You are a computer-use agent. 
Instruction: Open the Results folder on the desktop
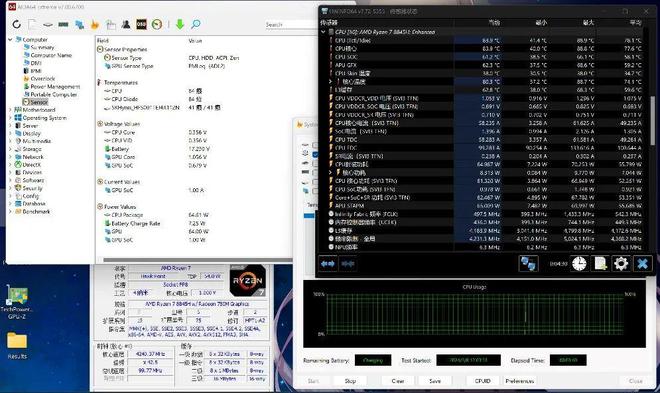[17, 346]
